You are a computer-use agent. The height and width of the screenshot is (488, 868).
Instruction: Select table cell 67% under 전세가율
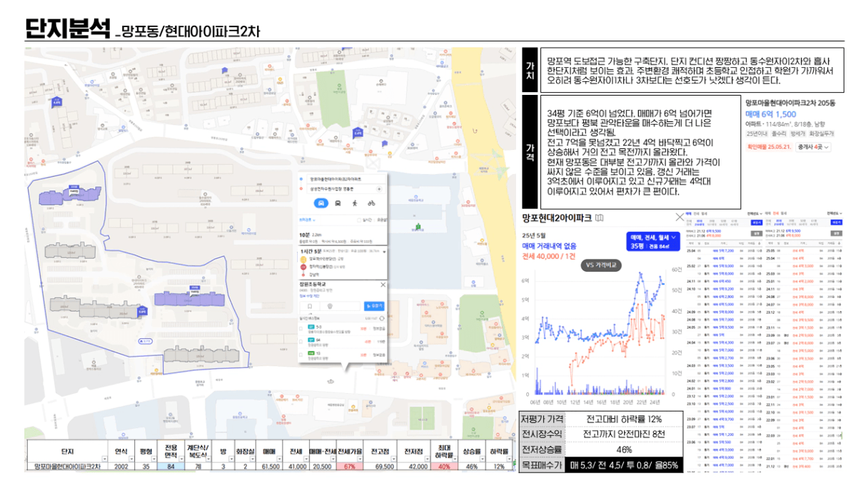point(349,467)
